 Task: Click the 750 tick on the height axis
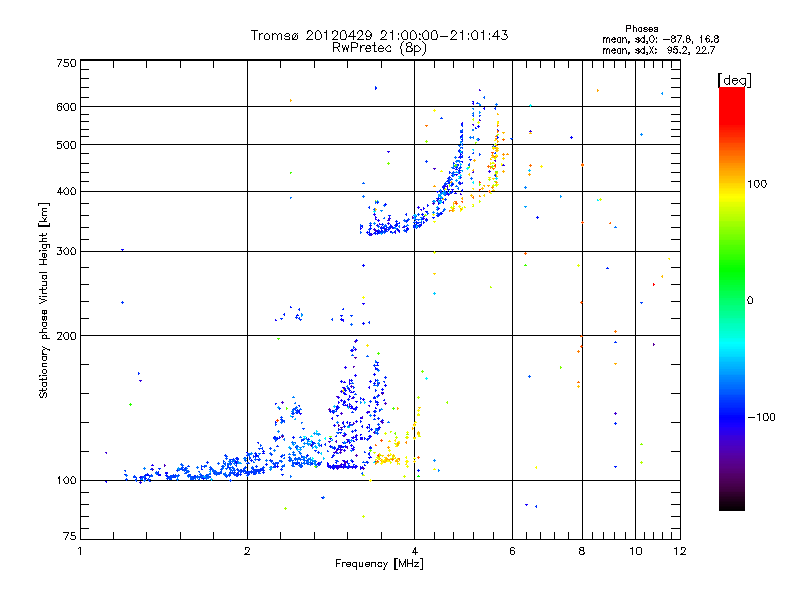point(66,64)
